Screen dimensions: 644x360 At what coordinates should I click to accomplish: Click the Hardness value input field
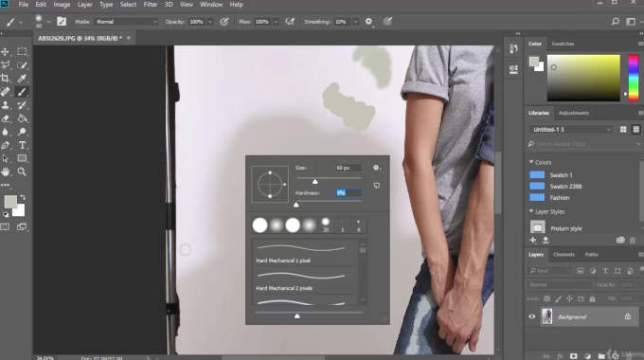pos(349,192)
